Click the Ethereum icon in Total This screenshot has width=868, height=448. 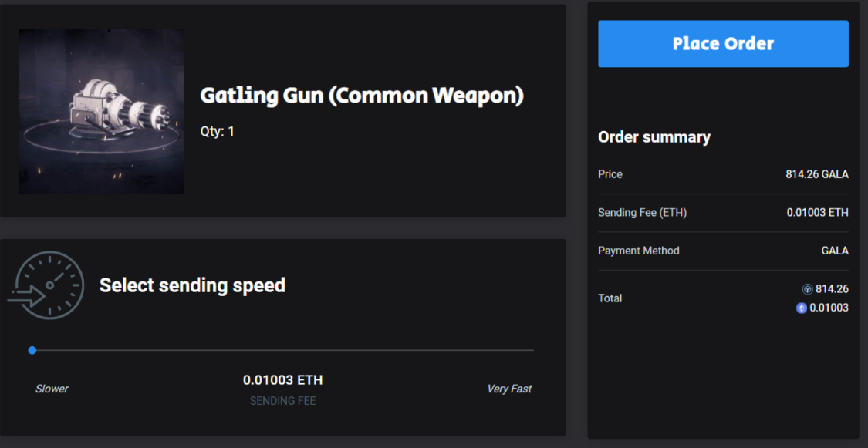[802, 308]
